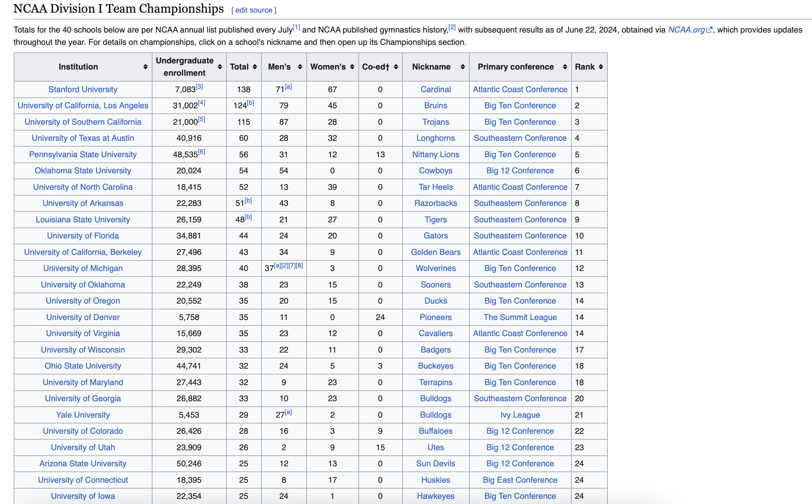Sort by Undergraduate enrollment arrows
The image size is (812, 504).
(220, 67)
